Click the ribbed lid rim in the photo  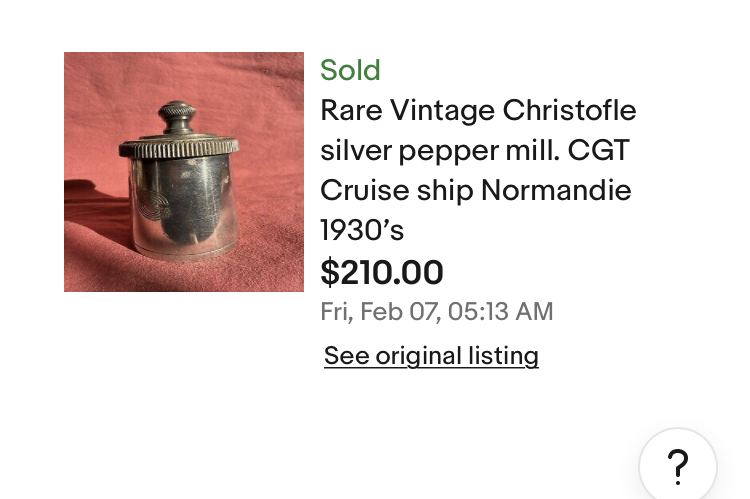[178, 149]
